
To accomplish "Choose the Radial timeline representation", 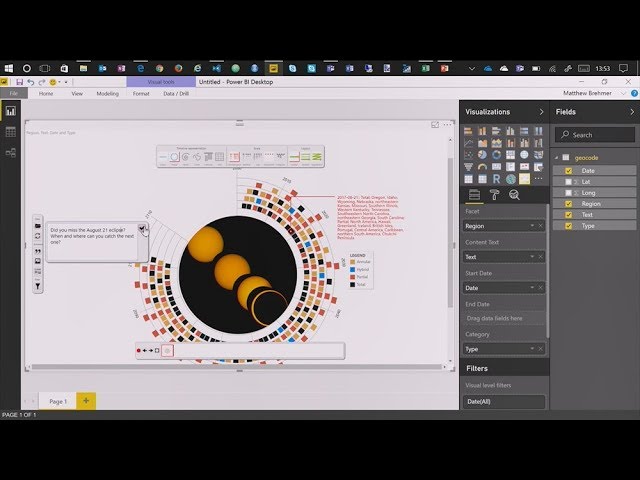I will [x=174, y=157].
